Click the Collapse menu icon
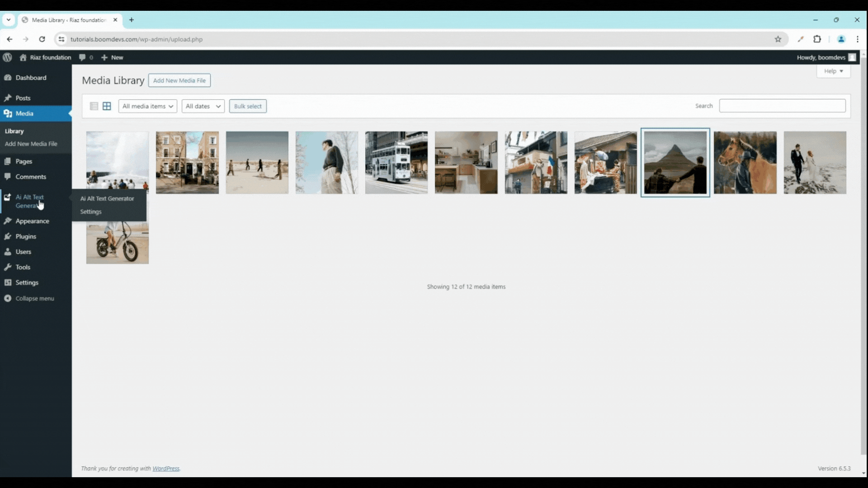The width and height of the screenshot is (868, 488). [8, 298]
